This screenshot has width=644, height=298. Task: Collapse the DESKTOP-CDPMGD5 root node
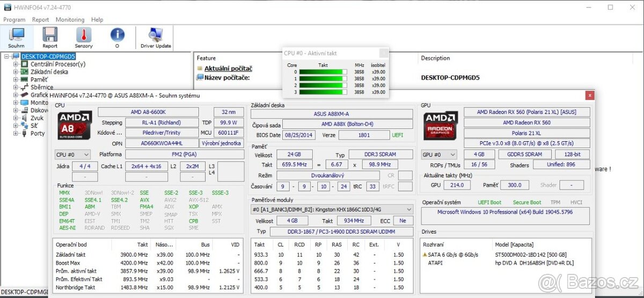click(x=6, y=56)
